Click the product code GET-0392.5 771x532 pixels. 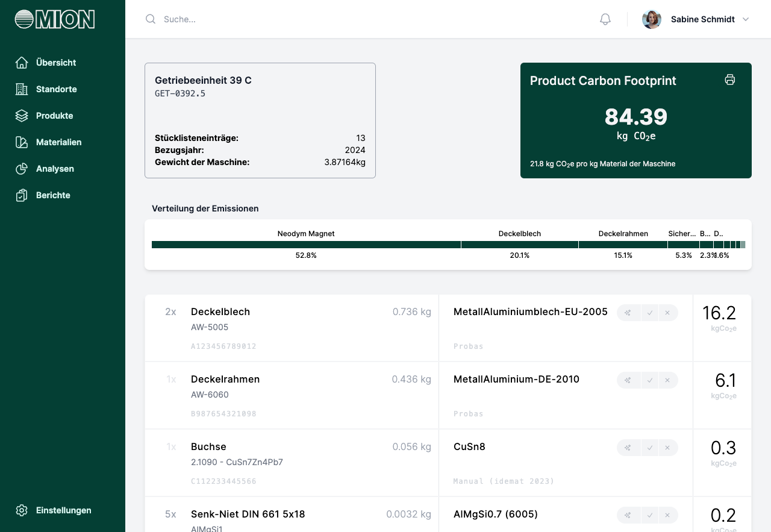(180, 93)
